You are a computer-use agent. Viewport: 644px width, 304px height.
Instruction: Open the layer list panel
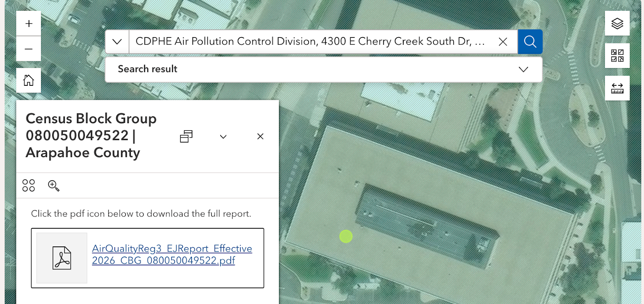[617, 23]
